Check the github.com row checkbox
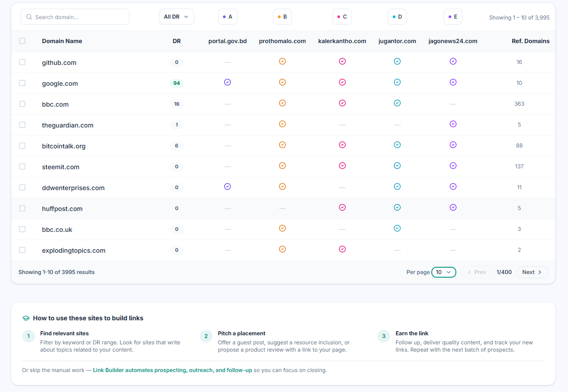The width and height of the screenshot is (568, 392). click(x=22, y=62)
